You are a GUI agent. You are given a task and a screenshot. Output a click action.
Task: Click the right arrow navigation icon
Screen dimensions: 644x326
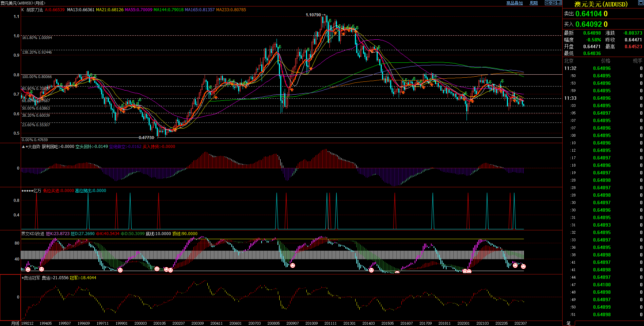[553, 3]
